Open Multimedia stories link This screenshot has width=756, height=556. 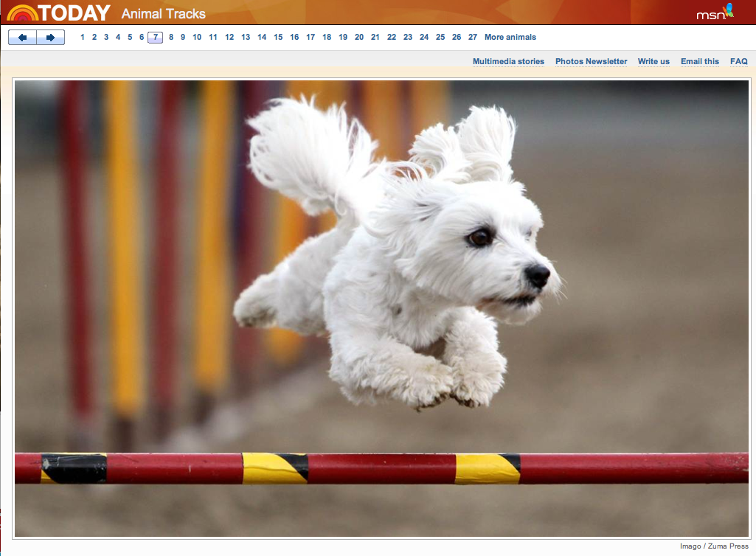click(508, 62)
